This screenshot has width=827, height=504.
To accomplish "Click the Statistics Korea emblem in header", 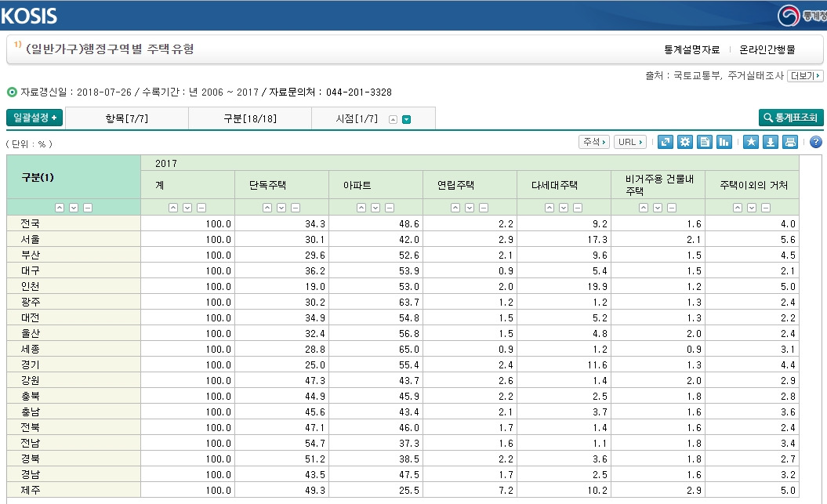I will [x=789, y=16].
